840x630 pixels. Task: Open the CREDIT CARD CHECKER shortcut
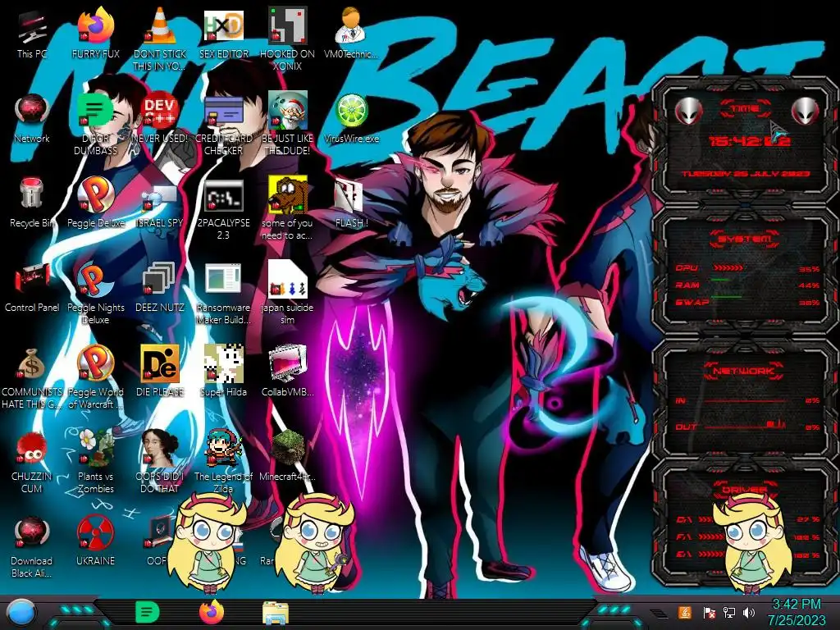(223, 123)
